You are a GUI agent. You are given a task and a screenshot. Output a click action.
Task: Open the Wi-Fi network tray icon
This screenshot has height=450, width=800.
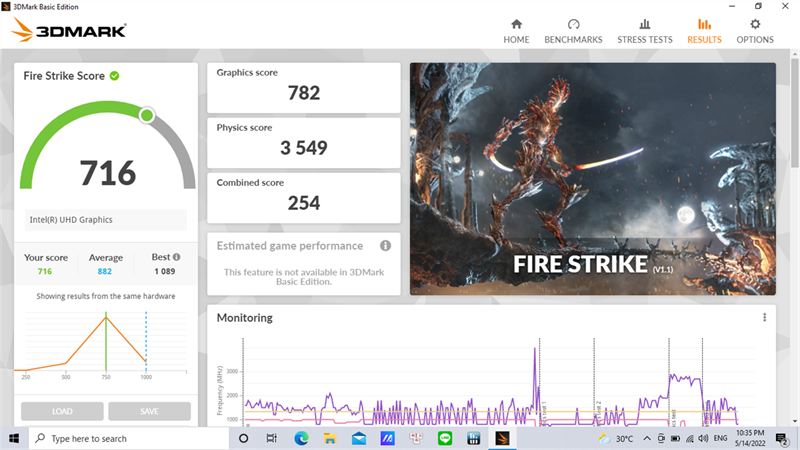690,439
